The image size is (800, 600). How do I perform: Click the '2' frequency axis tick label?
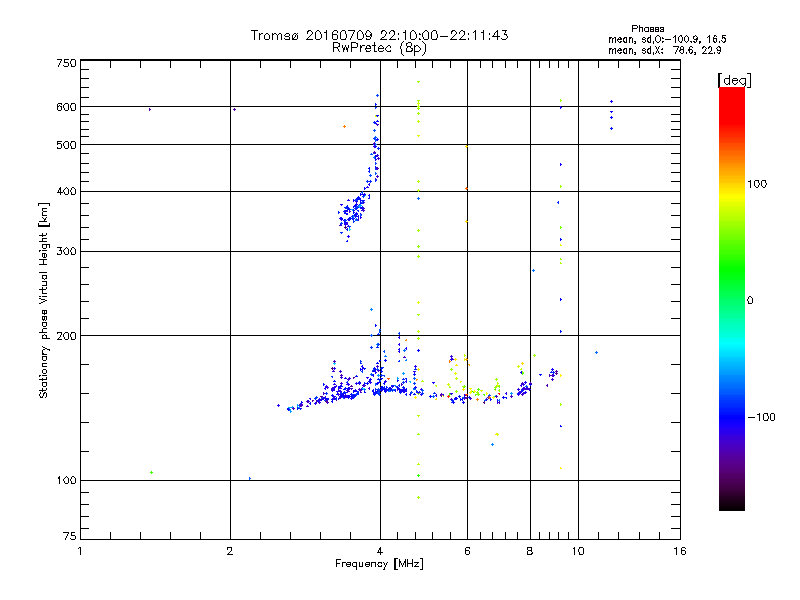230,551
